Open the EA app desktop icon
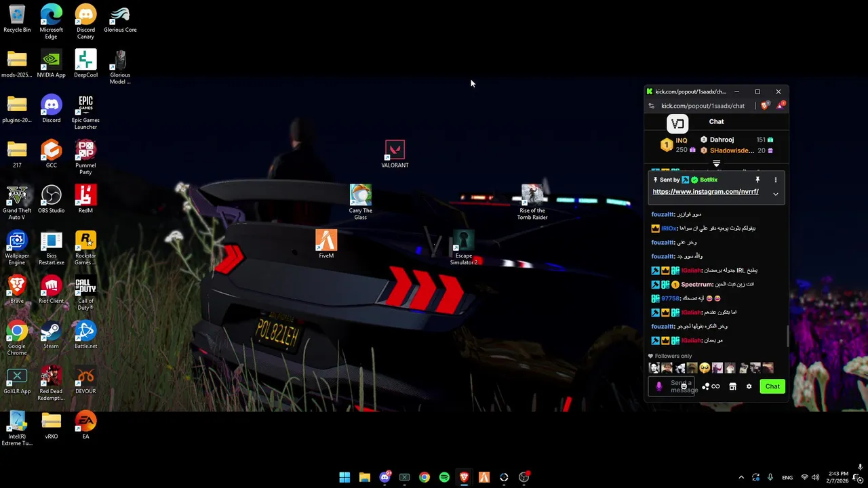Viewport: 868px width, 488px height. [85, 425]
